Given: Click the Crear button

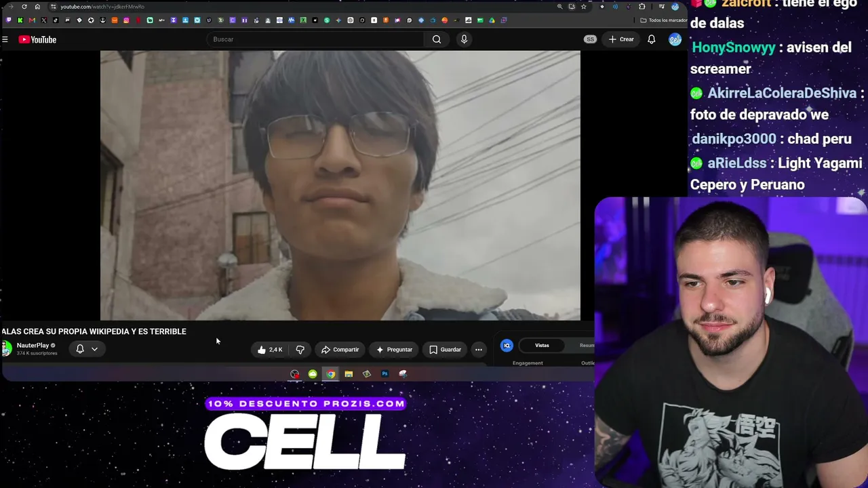Looking at the screenshot, I should coord(621,39).
